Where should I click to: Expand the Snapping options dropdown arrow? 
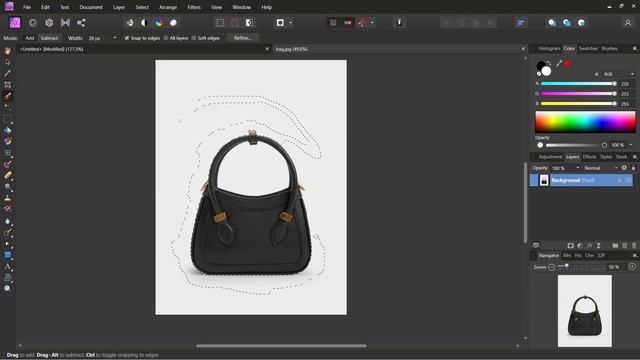372,23
